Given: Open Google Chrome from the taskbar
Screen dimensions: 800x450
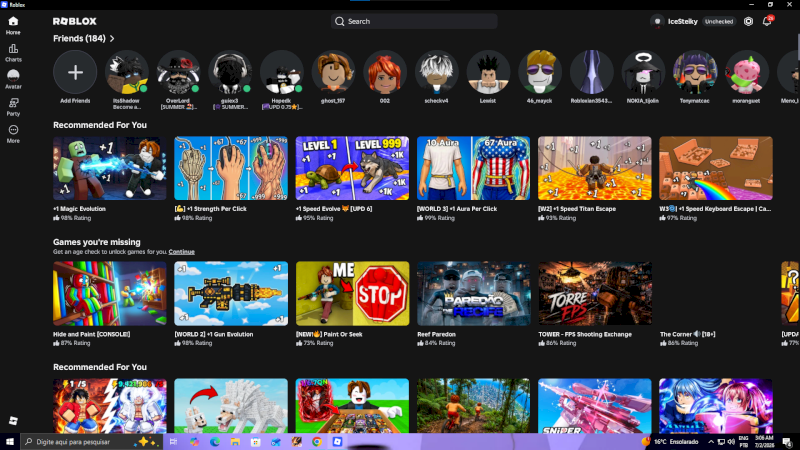Looking at the screenshot, I should [x=317, y=442].
